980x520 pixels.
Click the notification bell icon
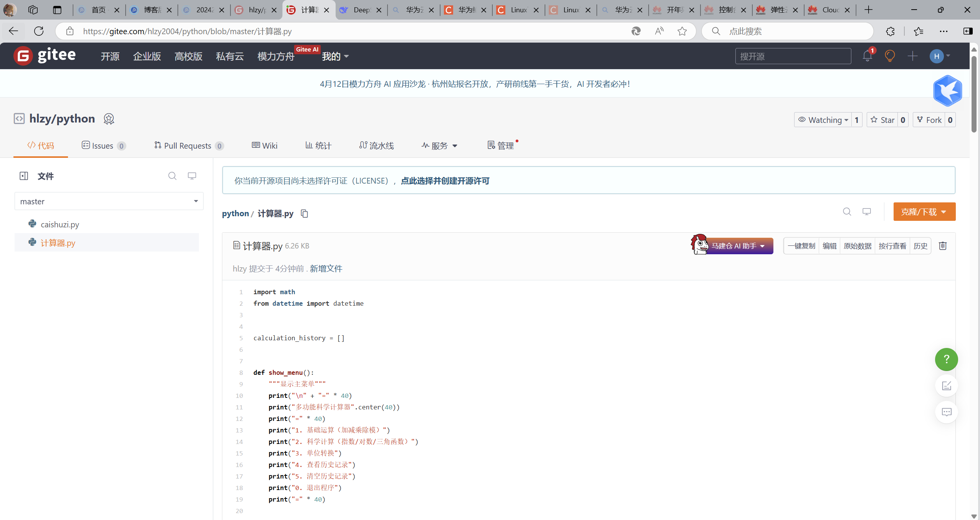(x=867, y=56)
